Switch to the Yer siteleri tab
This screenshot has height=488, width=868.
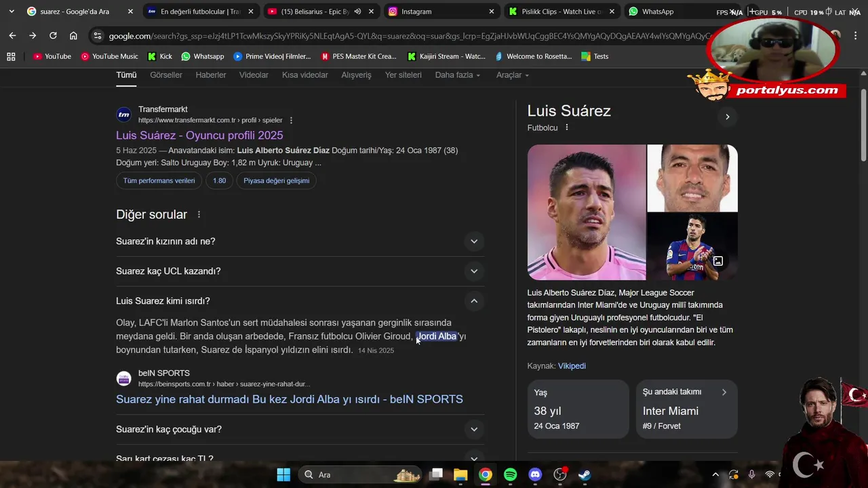(x=403, y=75)
